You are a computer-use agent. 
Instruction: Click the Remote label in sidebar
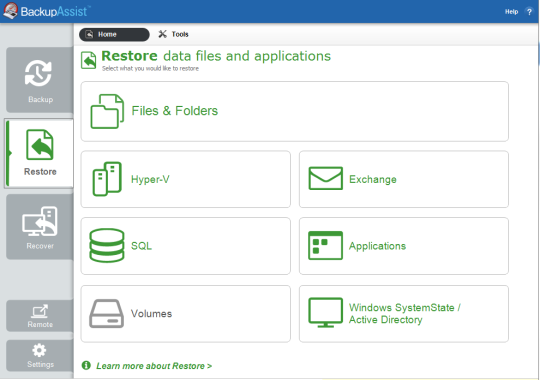point(40,325)
